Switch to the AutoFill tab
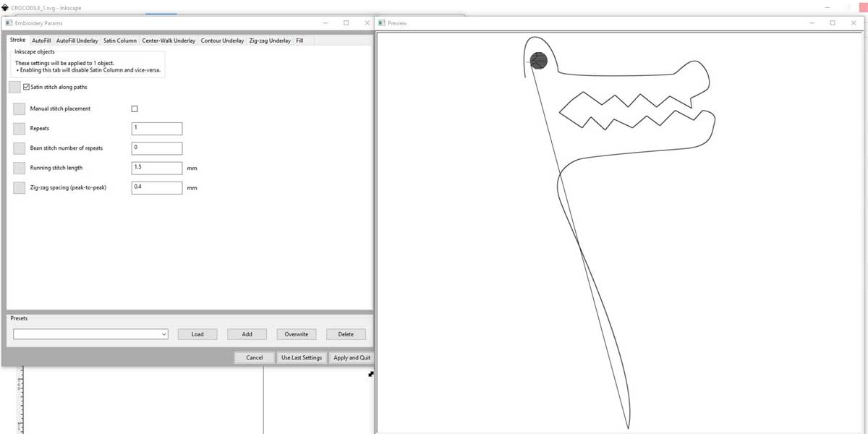This screenshot has width=868, height=434. [x=41, y=41]
